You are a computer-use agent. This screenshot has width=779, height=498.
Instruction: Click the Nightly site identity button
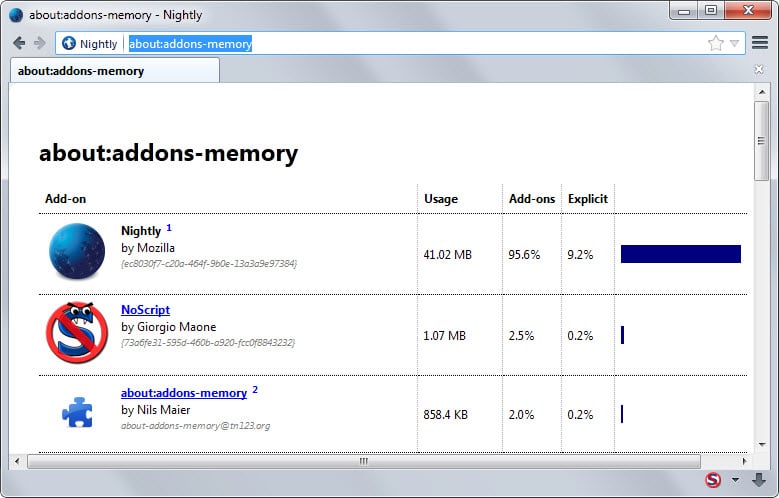tap(90, 44)
